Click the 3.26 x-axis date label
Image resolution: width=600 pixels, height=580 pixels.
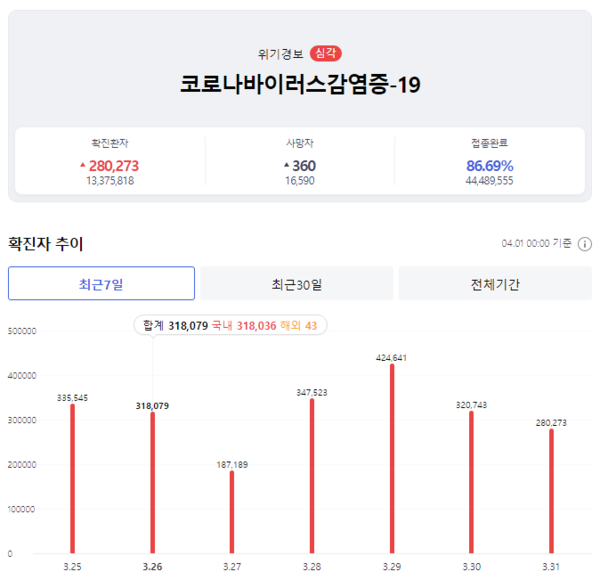click(152, 567)
